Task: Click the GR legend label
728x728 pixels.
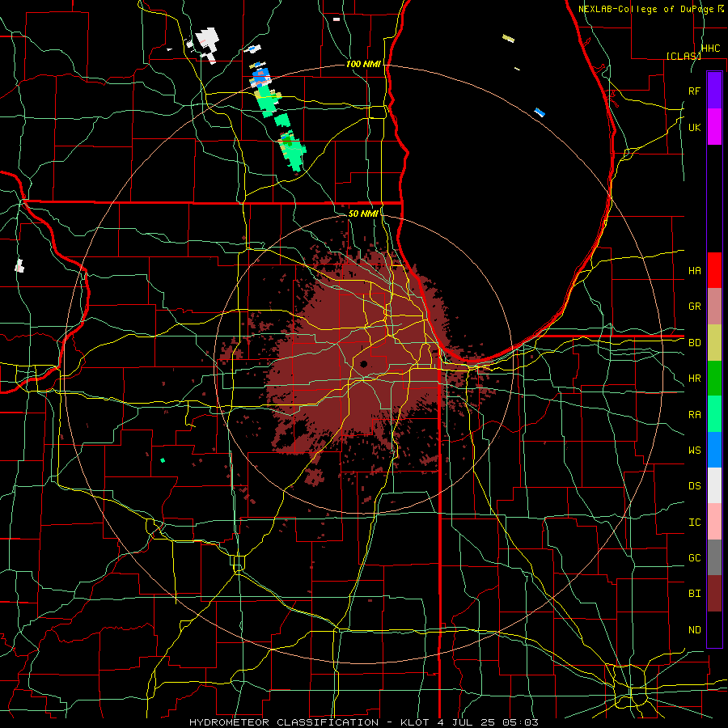Action: (x=694, y=307)
